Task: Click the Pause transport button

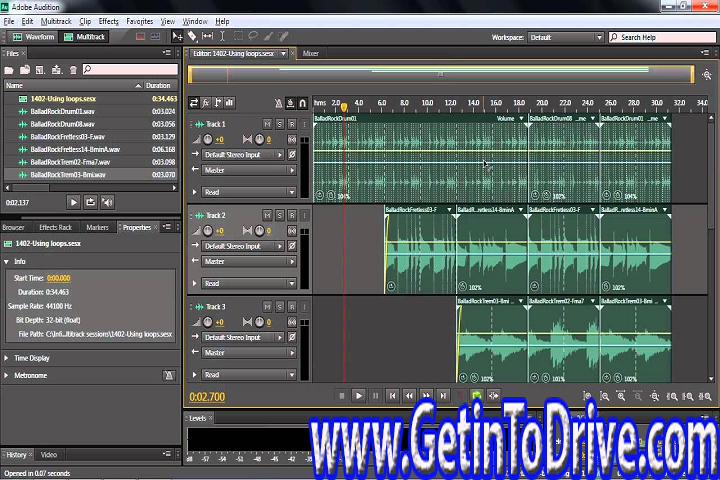Action: [x=376, y=395]
